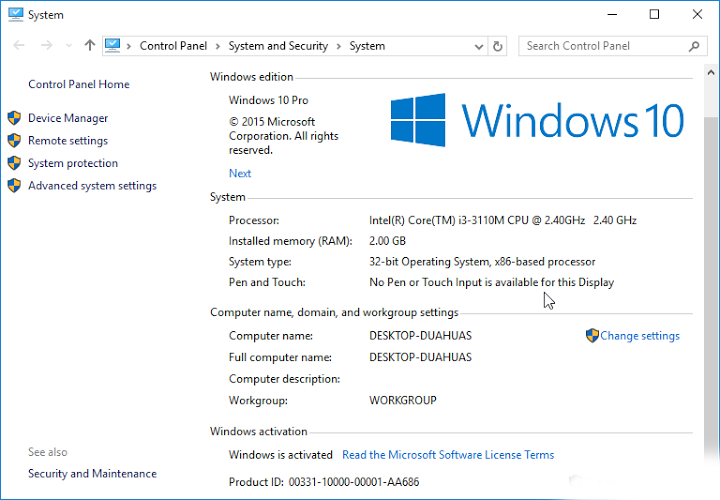Minimize the System window
Image resolution: width=720 pixels, height=500 pixels.
click(x=612, y=15)
